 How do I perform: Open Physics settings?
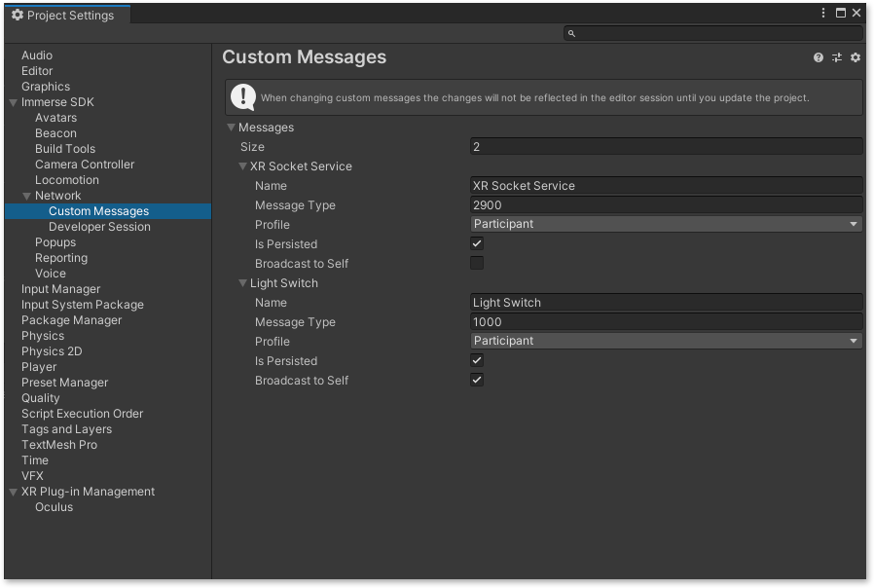43,336
